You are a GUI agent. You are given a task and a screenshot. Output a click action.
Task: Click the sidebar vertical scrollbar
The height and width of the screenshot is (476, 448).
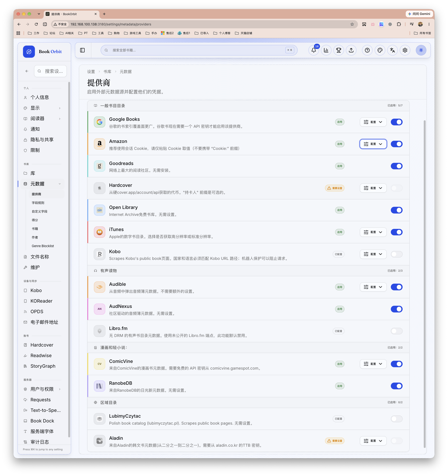[69, 259]
